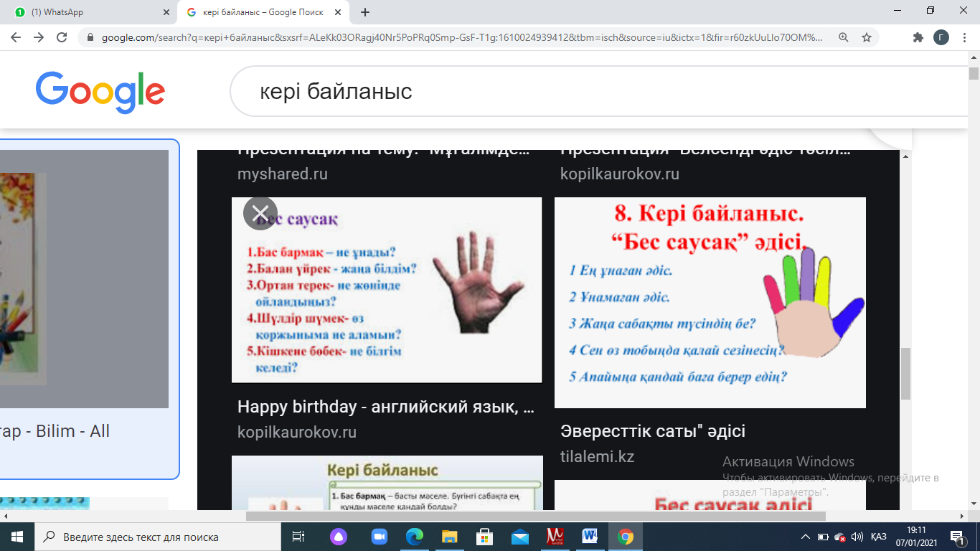This screenshot has width=980, height=551.
Task: Open File Explorer from the taskbar
Action: [449, 537]
